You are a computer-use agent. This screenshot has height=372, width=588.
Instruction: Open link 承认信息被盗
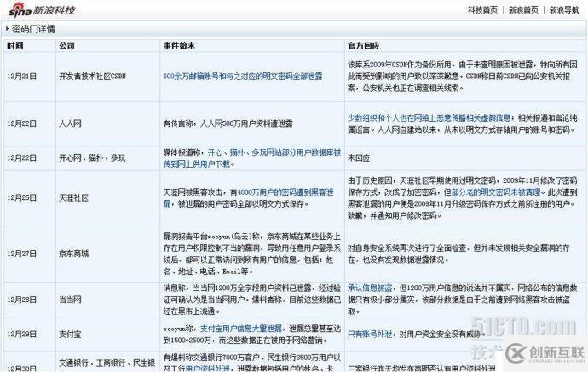coord(370,288)
